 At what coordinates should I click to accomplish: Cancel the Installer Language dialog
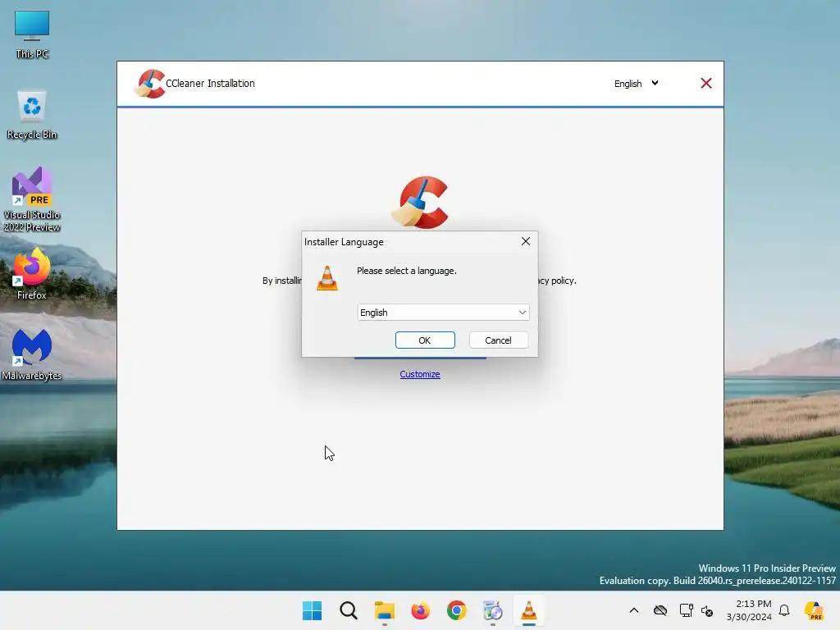tap(498, 340)
